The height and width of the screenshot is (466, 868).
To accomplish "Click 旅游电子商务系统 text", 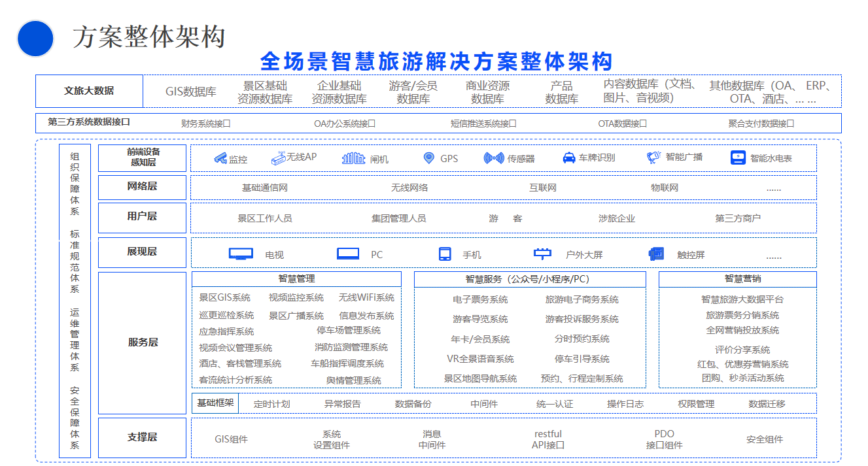I will [582, 299].
